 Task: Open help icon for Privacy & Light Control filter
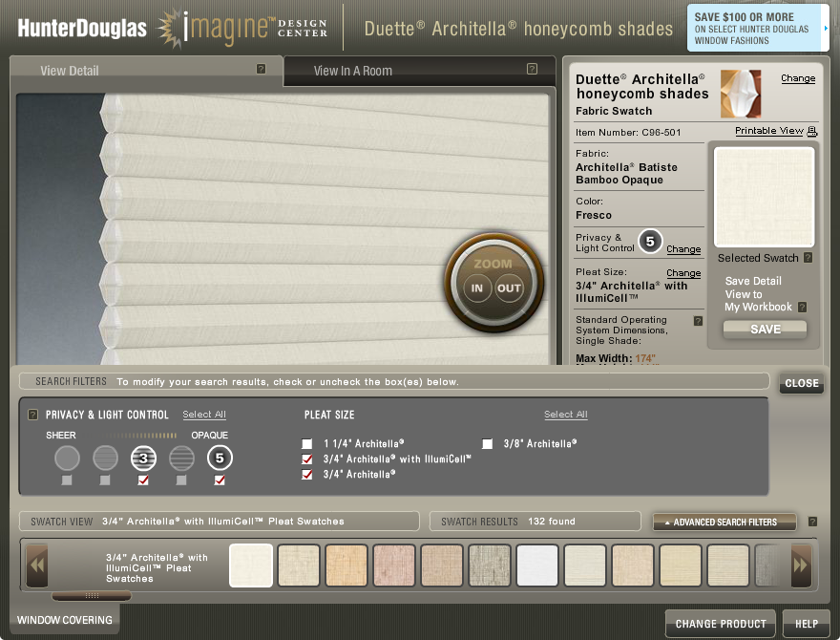tap(32, 415)
